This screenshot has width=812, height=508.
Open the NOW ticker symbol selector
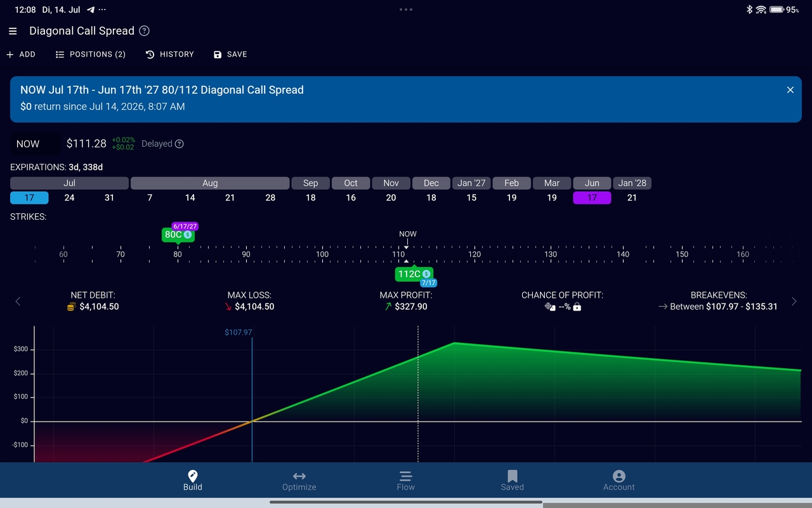(35, 144)
